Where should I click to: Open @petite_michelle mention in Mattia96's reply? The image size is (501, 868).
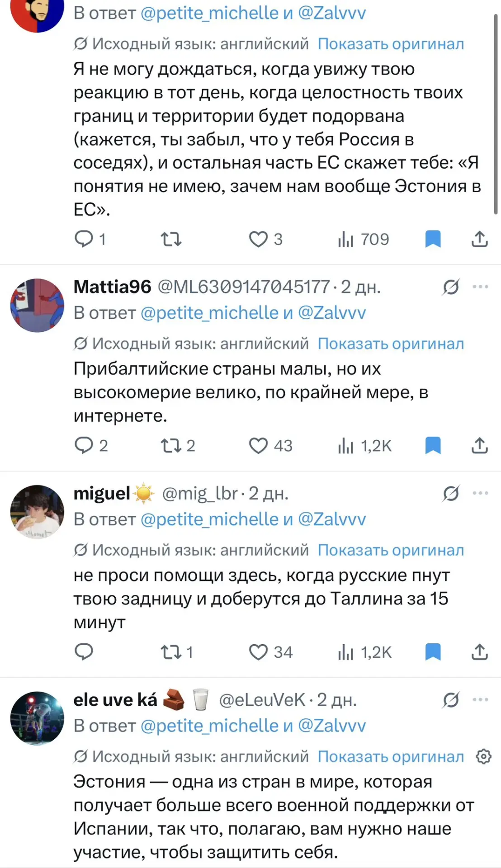(x=209, y=313)
